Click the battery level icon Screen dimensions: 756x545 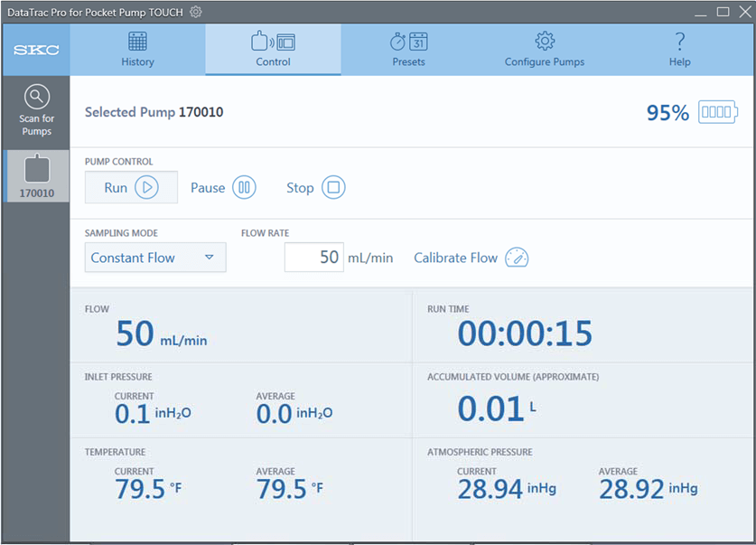pos(718,112)
